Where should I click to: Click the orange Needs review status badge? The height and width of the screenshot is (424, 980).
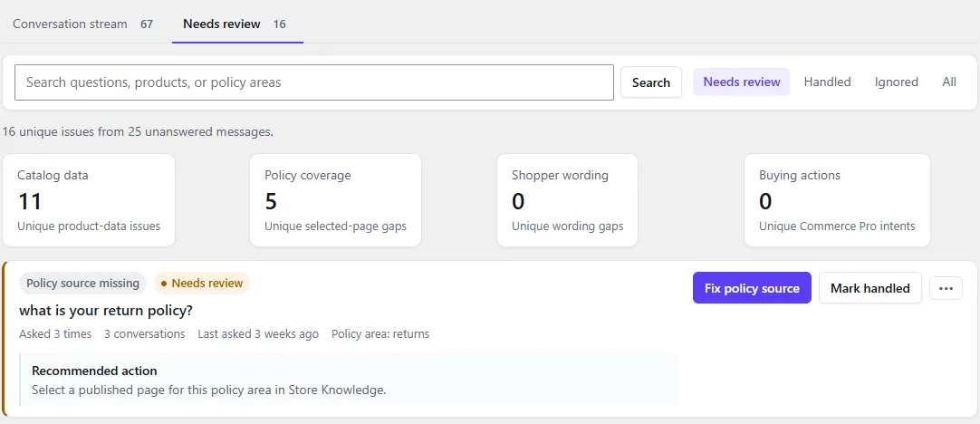coord(202,284)
